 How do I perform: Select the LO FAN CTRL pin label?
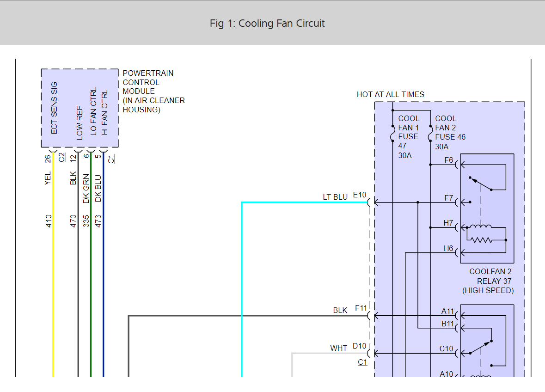click(93, 111)
